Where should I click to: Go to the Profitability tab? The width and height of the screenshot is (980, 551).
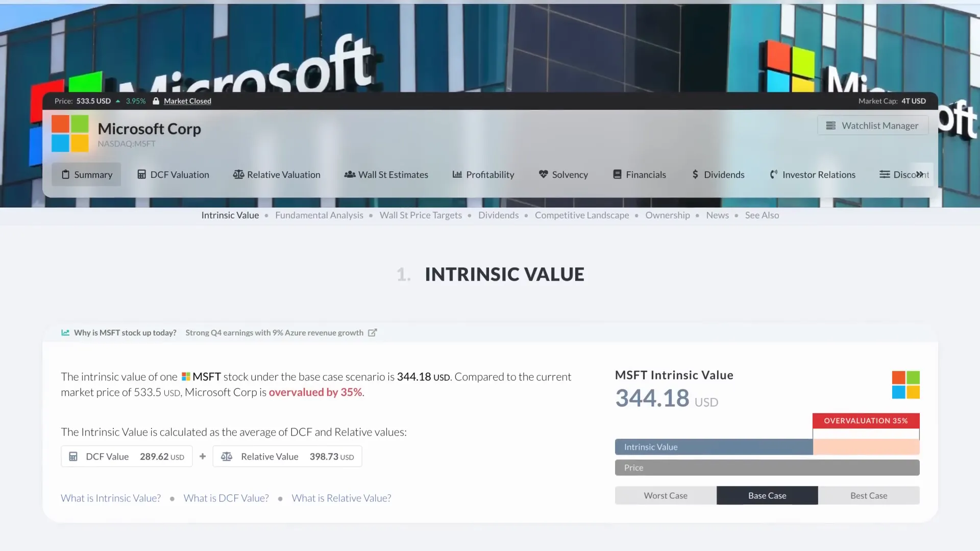pyautogui.click(x=483, y=174)
